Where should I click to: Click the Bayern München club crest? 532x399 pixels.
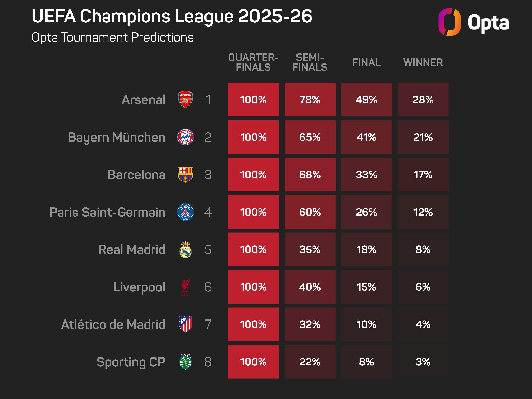coord(185,137)
